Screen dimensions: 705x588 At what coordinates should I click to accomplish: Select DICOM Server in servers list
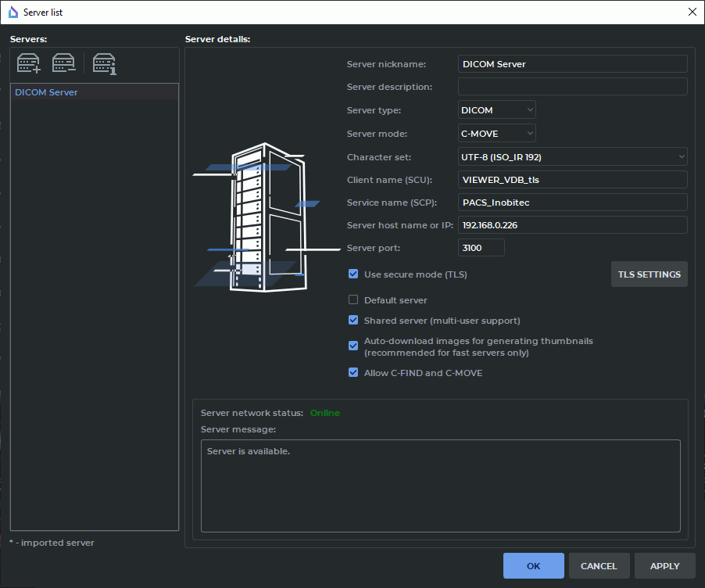[x=47, y=92]
